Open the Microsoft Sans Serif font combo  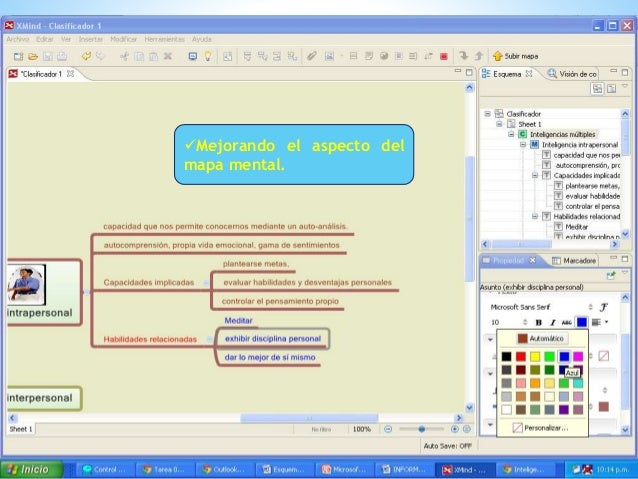[541, 307]
